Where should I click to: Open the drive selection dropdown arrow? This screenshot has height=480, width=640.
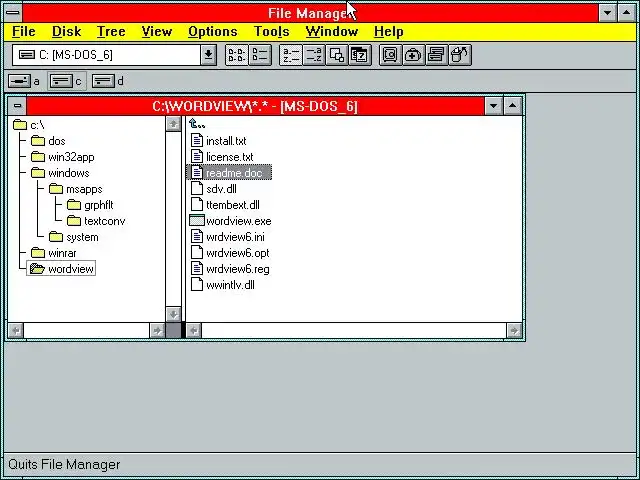pos(208,55)
